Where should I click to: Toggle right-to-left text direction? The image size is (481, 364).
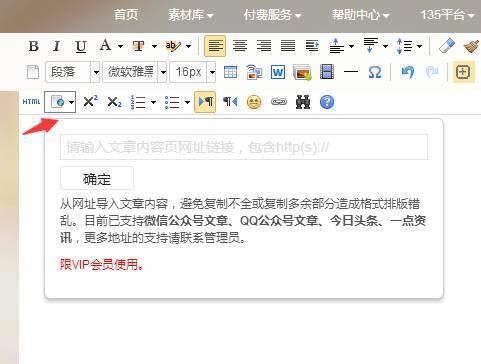click(x=230, y=102)
